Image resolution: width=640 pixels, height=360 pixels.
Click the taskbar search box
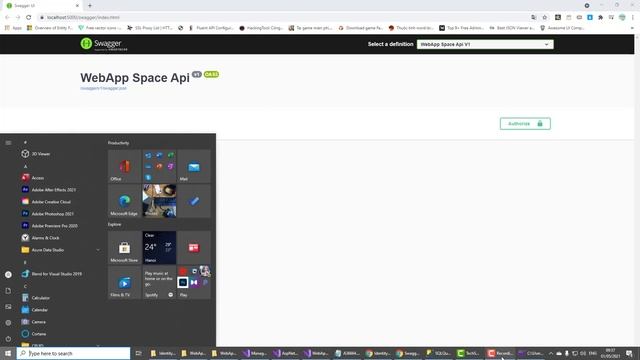tap(73, 353)
